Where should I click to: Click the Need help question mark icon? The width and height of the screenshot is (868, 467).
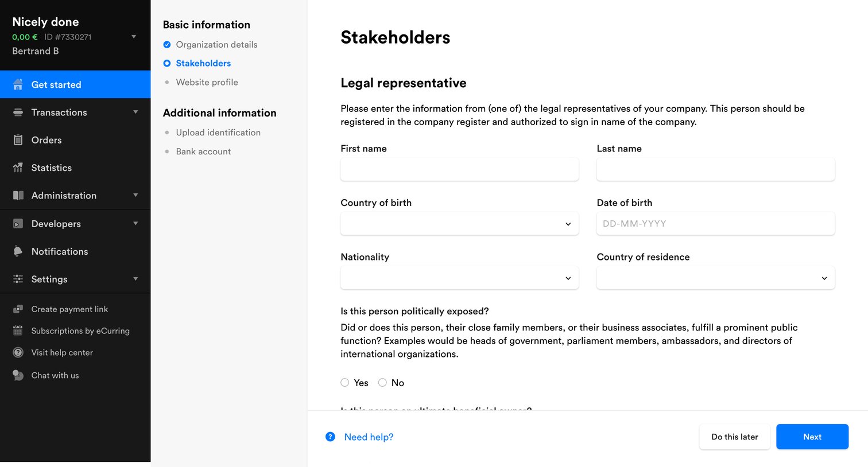pyautogui.click(x=330, y=437)
